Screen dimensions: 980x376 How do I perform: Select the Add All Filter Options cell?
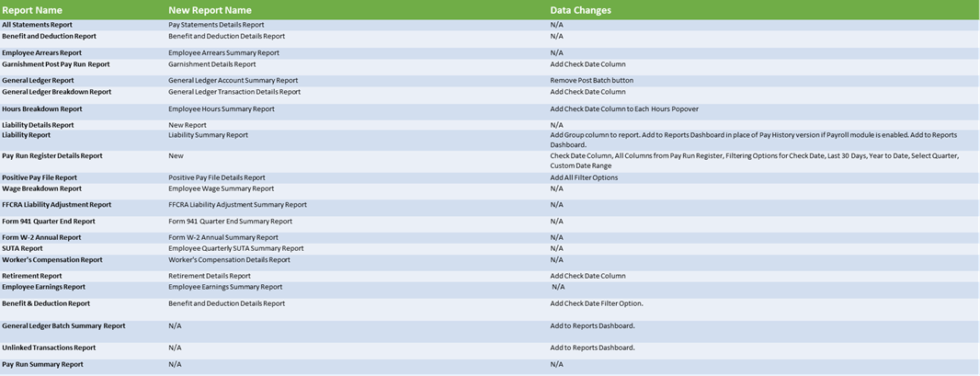tap(584, 177)
